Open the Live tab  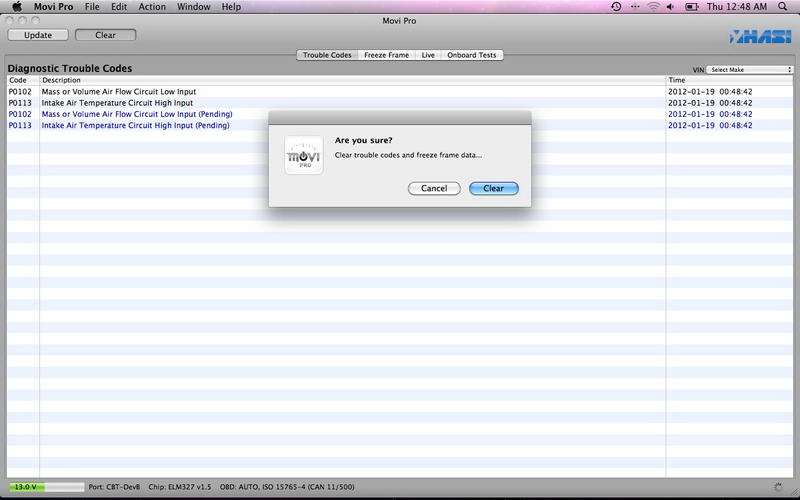click(x=428, y=55)
